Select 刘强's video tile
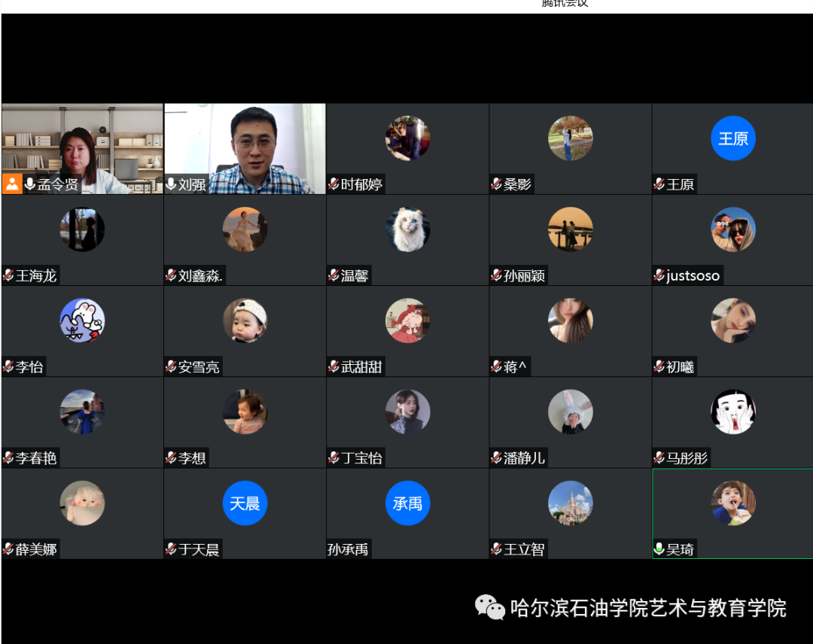Screen dimensions: 813x644 [x=245, y=143]
